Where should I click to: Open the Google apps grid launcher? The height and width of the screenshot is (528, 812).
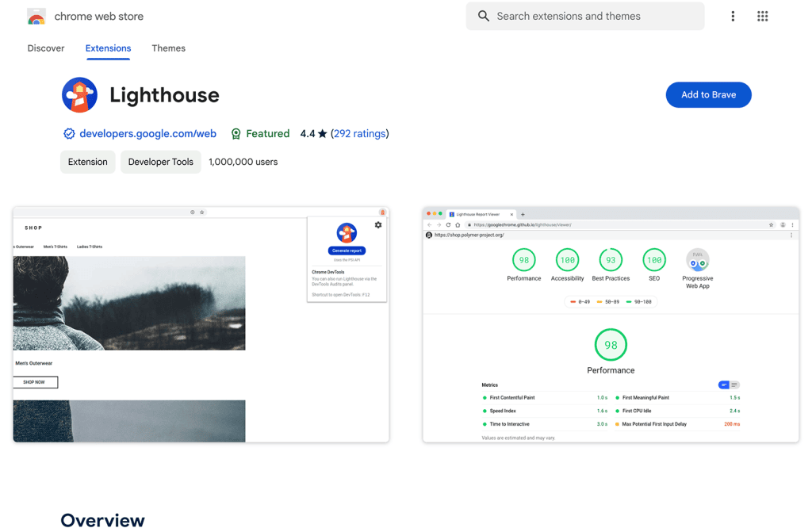[762, 16]
